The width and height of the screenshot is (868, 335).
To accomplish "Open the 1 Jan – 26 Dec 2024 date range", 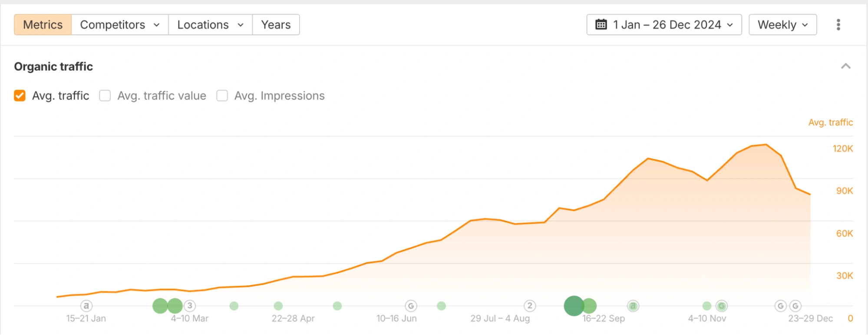I will coord(664,25).
